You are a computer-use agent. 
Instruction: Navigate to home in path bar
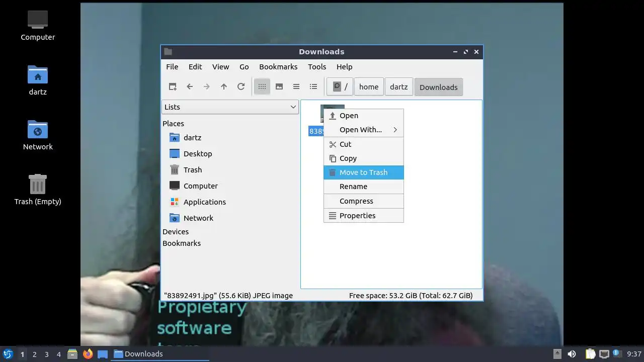pyautogui.click(x=369, y=86)
